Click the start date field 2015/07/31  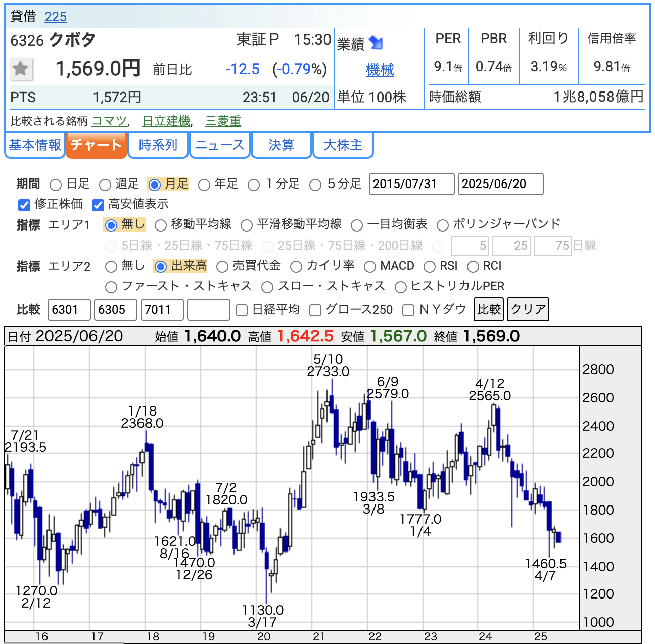coord(412,184)
